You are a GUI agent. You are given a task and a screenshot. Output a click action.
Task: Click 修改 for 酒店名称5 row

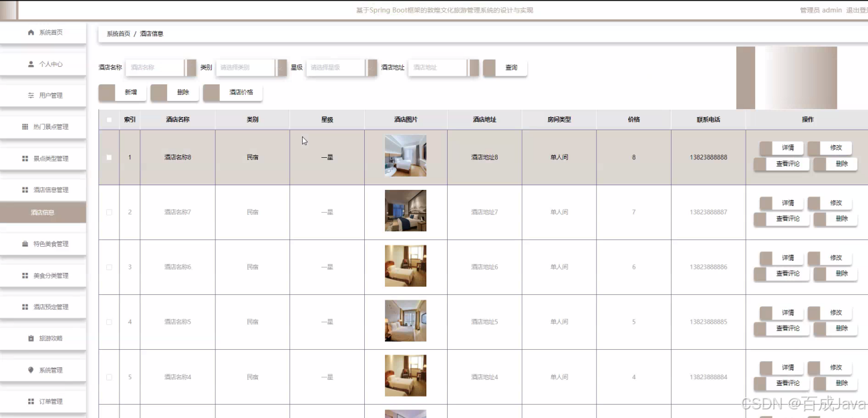point(829,312)
